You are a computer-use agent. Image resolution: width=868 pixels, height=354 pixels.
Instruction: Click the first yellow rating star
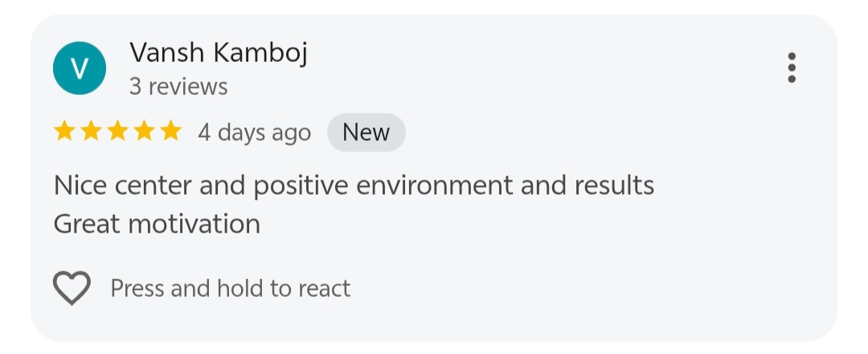point(65,132)
